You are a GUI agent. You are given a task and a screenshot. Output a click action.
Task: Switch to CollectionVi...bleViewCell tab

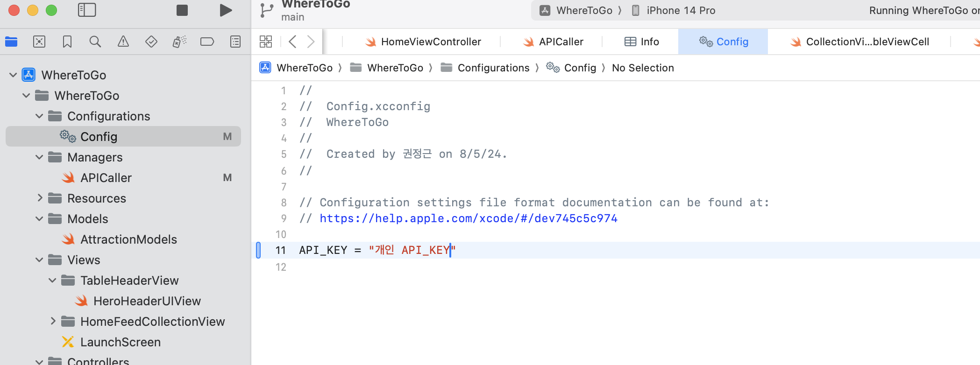(859, 42)
